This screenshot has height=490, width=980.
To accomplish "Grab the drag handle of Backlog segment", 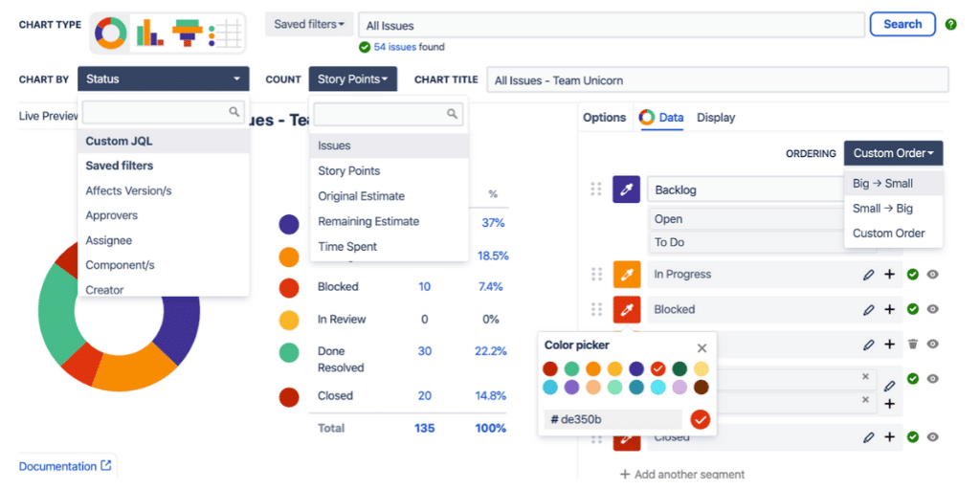I will click(596, 189).
